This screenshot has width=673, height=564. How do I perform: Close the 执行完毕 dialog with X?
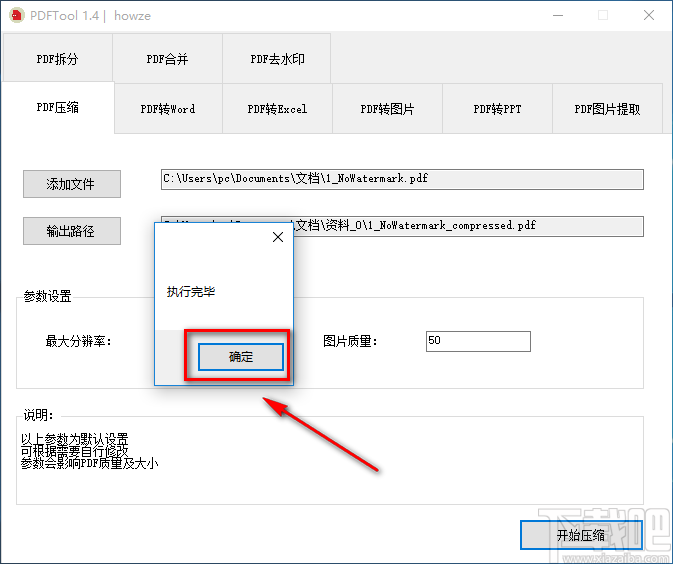[278, 237]
